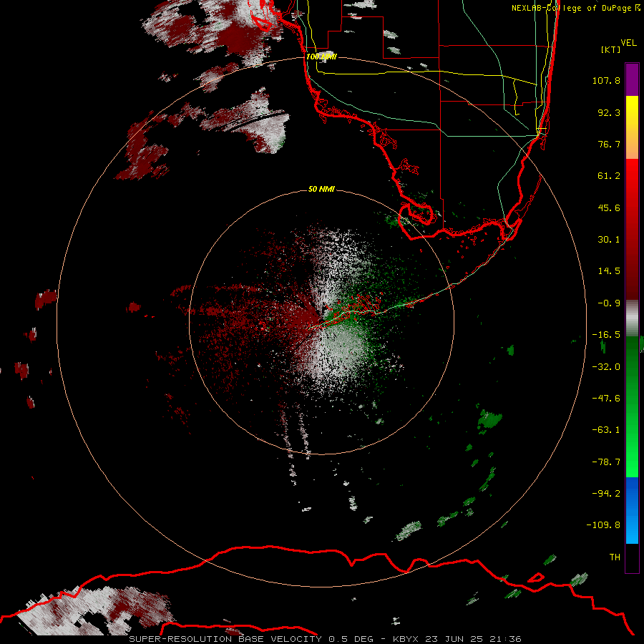Click the -0.9 velocity scale value
The image size is (644, 644).
[x=609, y=303]
